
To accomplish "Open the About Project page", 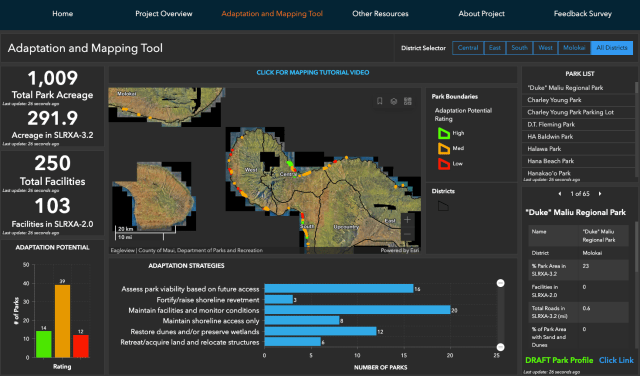I will pyautogui.click(x=481, y=13).
